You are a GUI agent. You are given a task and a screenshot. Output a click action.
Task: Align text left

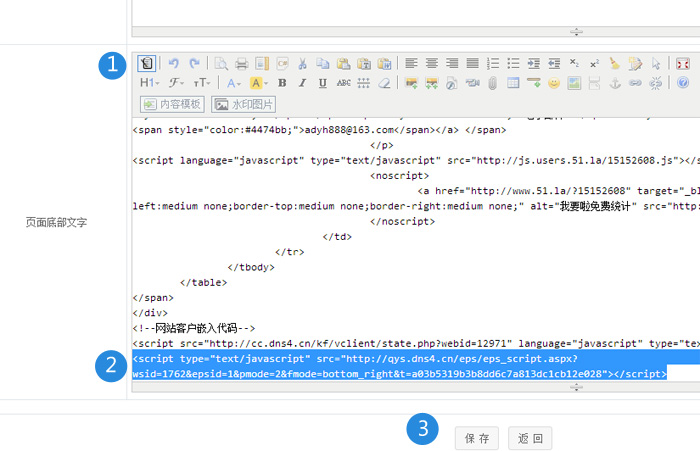coord(411,63)
